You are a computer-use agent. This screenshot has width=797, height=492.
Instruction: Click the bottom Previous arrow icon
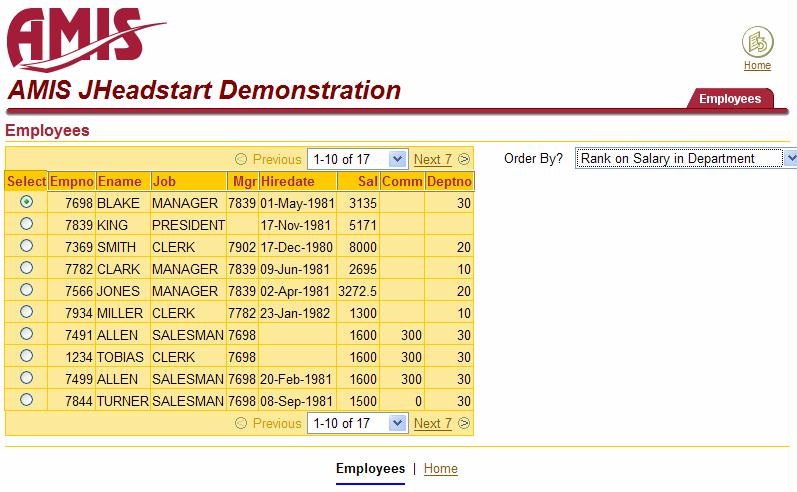click(240, 423)
